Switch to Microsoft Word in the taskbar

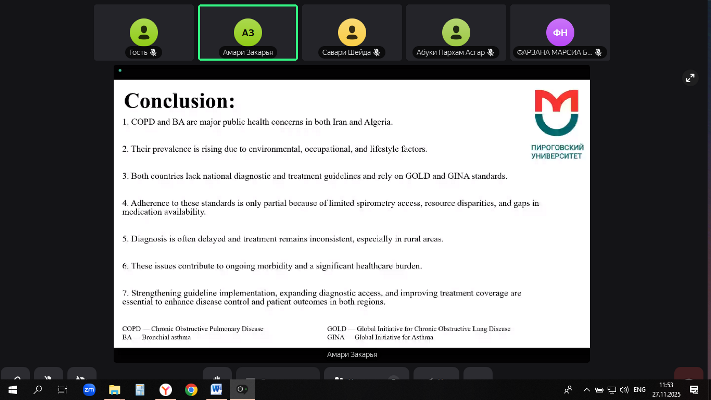click(x=217, y=389)
